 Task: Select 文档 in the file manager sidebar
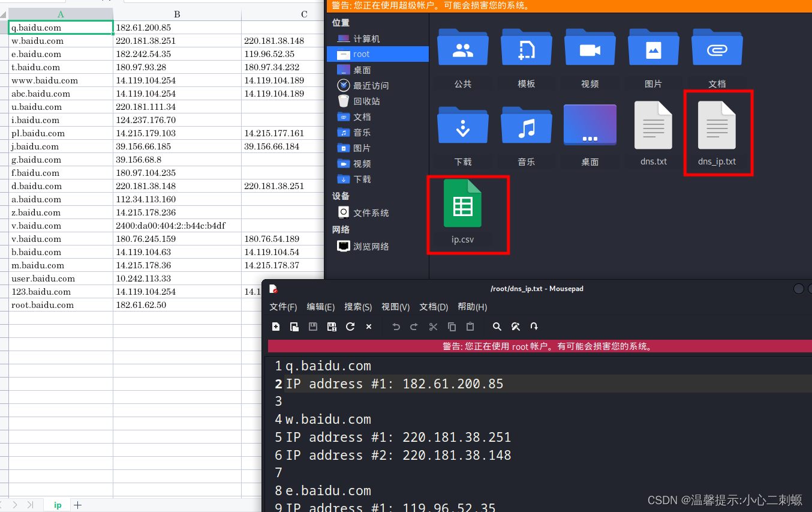click(378, 116)
